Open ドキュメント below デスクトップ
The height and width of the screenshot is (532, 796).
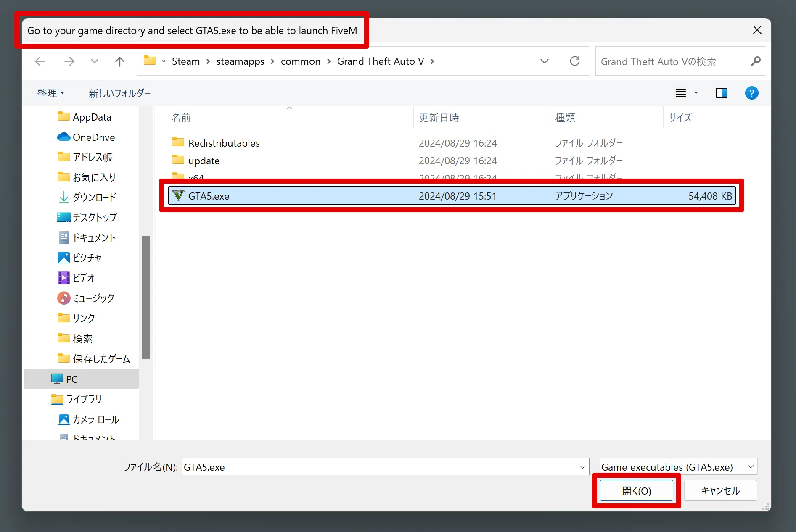pos(87,237)
